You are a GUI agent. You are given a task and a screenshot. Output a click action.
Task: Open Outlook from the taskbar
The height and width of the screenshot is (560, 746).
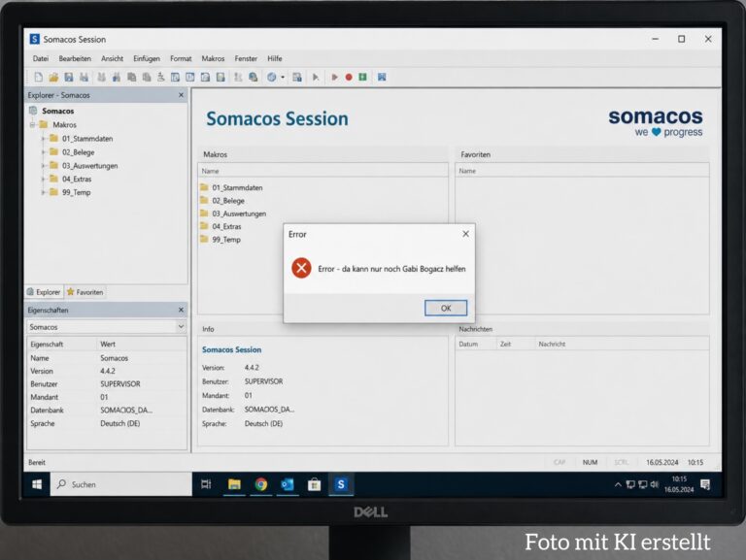click(288, 484)
